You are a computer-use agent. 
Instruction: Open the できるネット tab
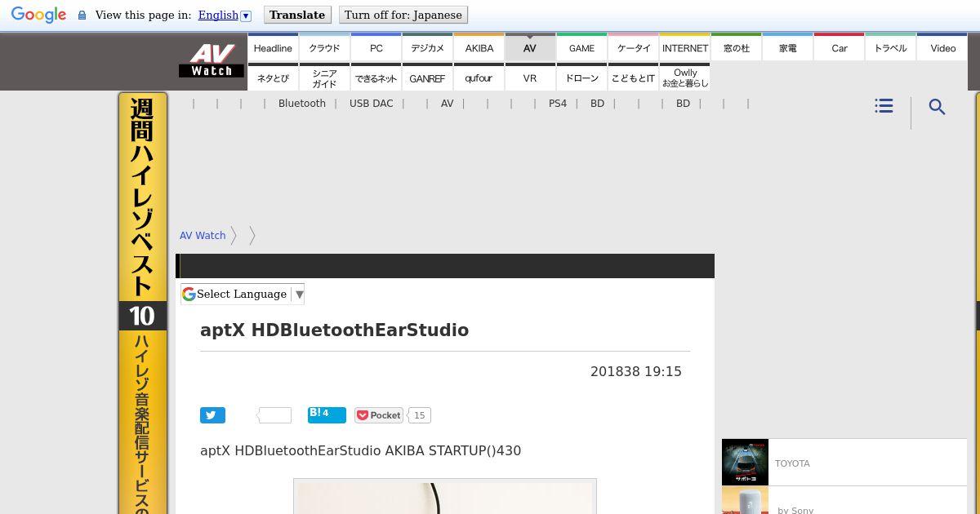click(376, 78)
